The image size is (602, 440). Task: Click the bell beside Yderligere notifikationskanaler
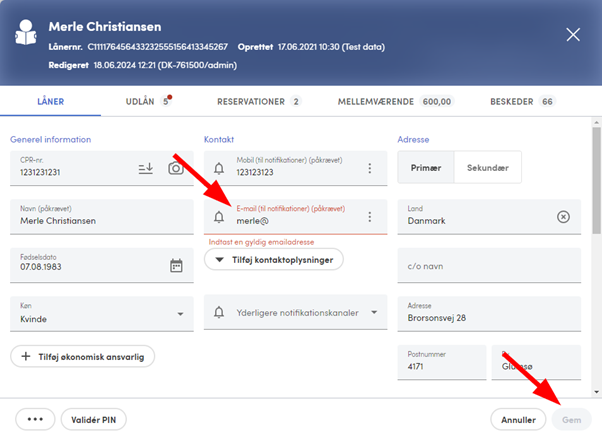coord(219,312)
